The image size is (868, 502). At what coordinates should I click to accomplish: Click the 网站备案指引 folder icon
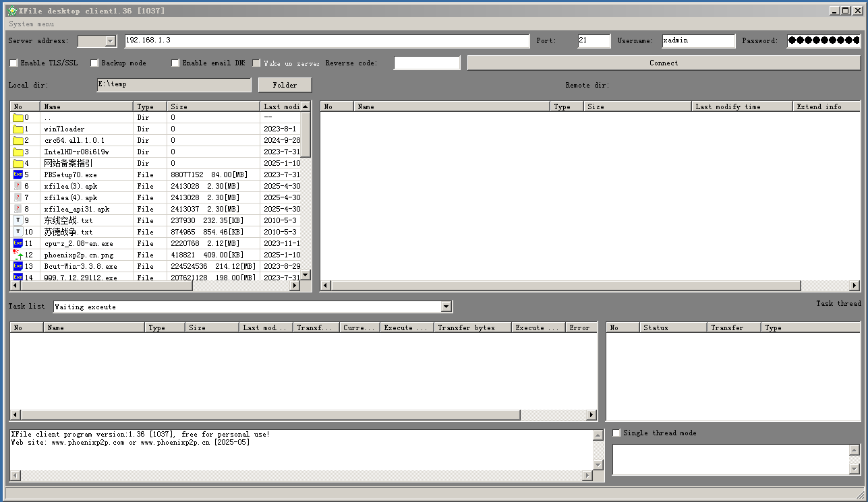click(18, 164)
